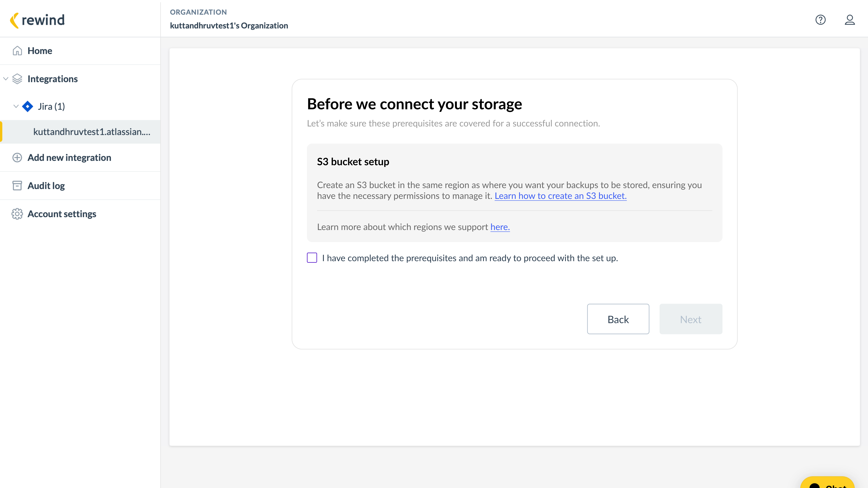The image size is (868, 488).
Task: Open the user profile icon
Action: point(849,20)
